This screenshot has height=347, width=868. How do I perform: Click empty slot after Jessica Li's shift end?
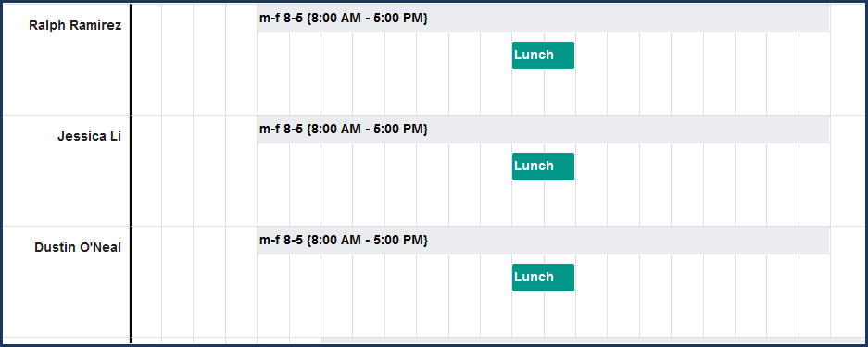click(x=847, y=171)
